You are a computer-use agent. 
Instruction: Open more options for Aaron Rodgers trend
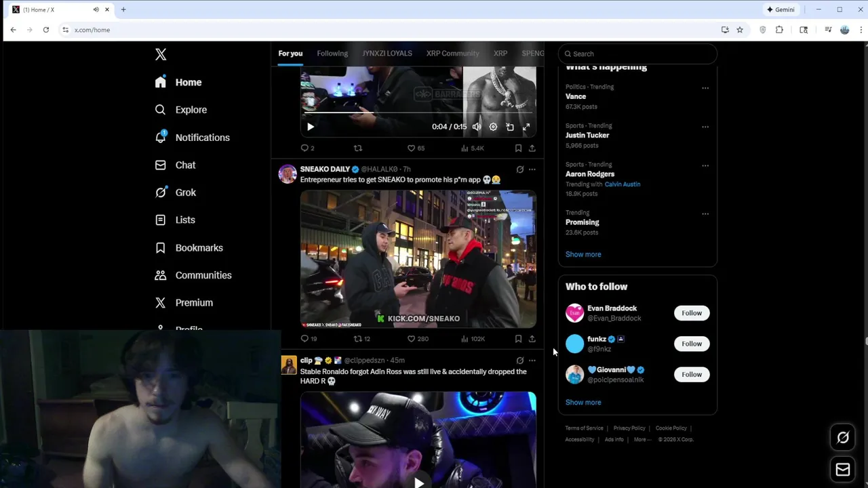(x=705, y=165)
